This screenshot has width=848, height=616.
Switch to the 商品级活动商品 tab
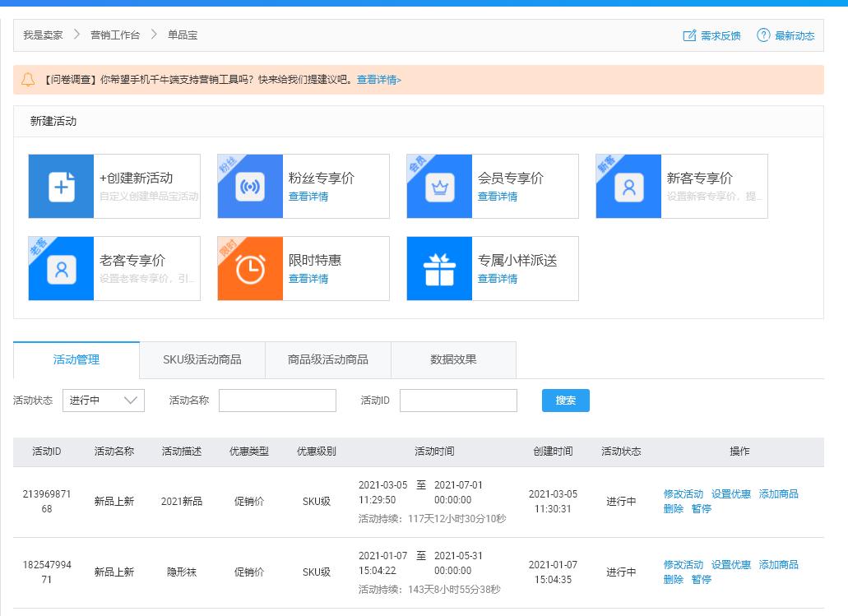(x=327, y=359)
